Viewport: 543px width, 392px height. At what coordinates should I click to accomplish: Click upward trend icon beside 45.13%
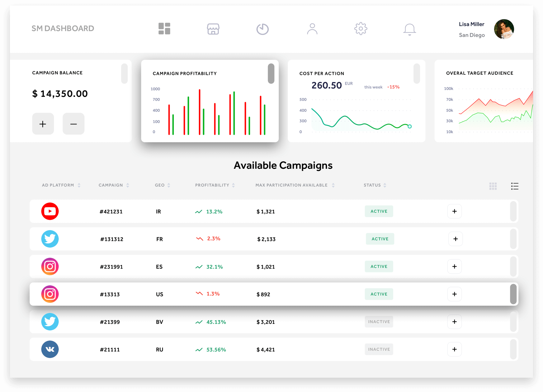click(x=199, y=322)
